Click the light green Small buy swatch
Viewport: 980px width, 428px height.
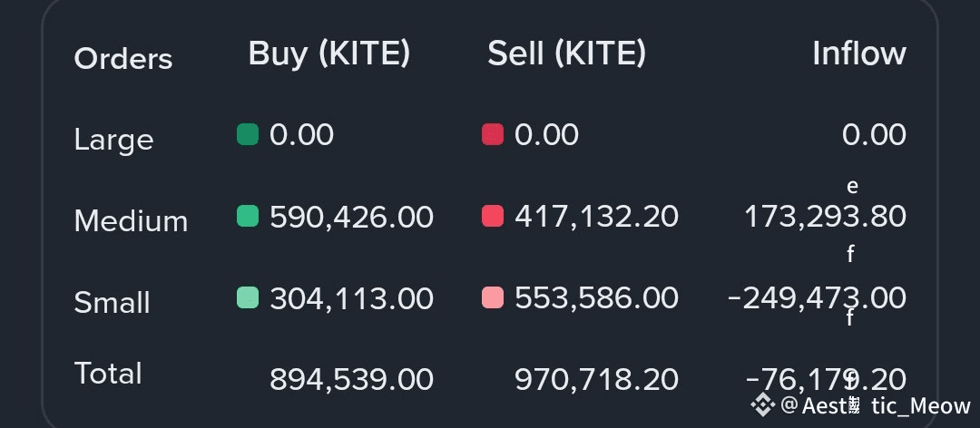248,297
